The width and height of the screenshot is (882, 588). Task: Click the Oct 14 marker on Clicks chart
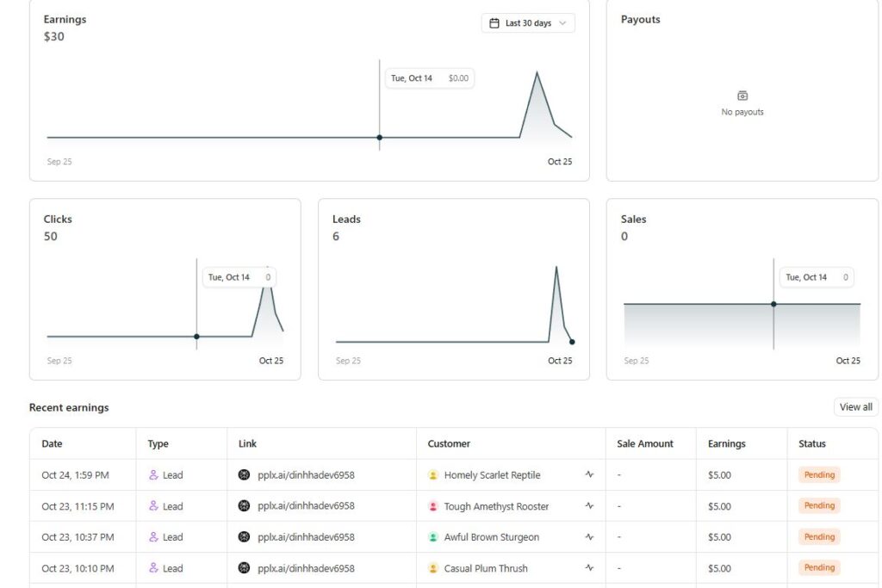pyautogui.click(x=196, y=336)
